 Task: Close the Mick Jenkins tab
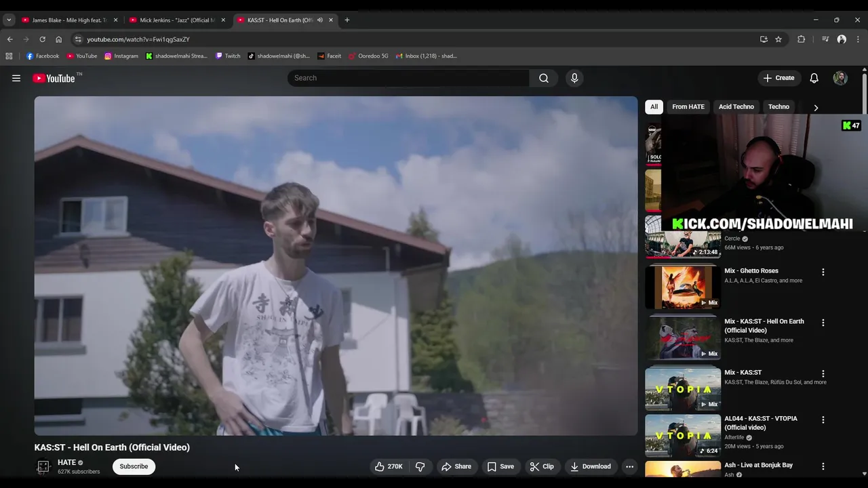pyautogui.click(x=223, y=20)
